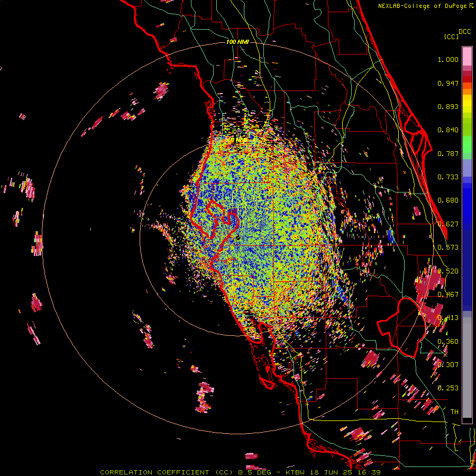
Task: Pick the dark navy segment of the color scale
Action: pyautogui.click(x=467, y=270)
